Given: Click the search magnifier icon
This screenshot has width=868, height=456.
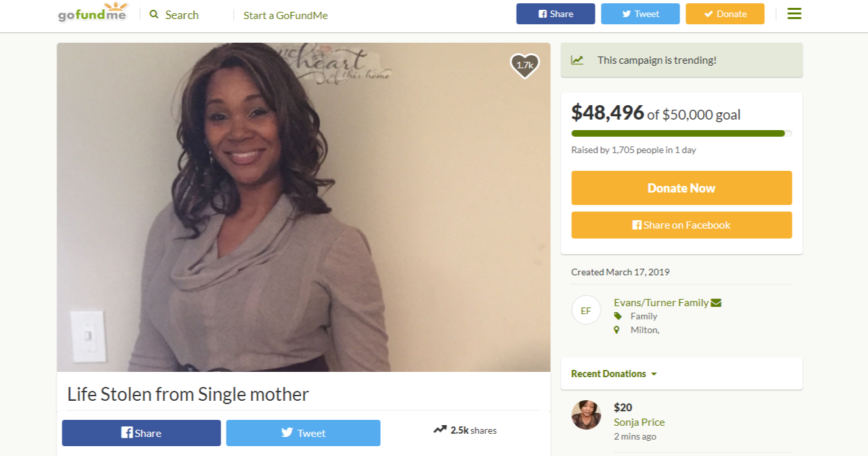Looking at the screenshot, I should [x=154, y=14].
